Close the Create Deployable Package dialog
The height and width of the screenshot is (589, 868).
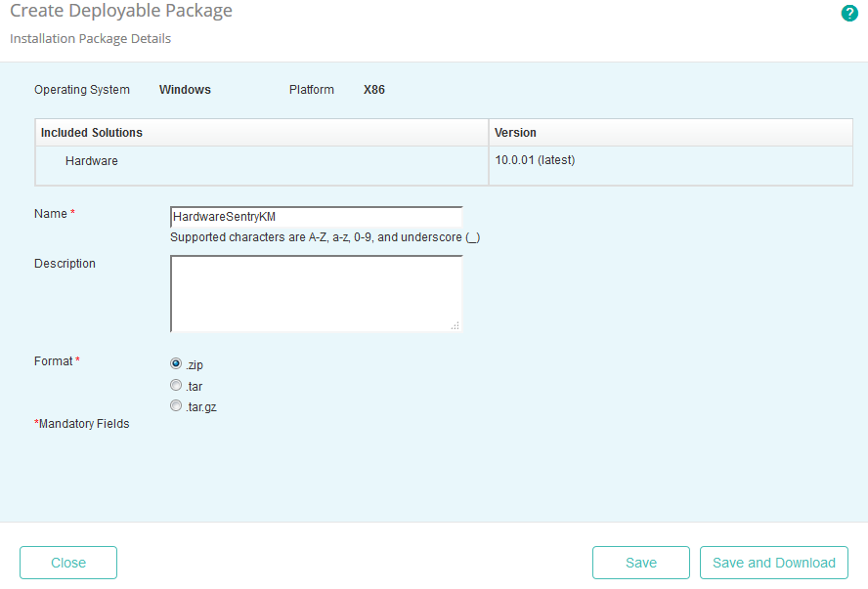tap(67, 563)
